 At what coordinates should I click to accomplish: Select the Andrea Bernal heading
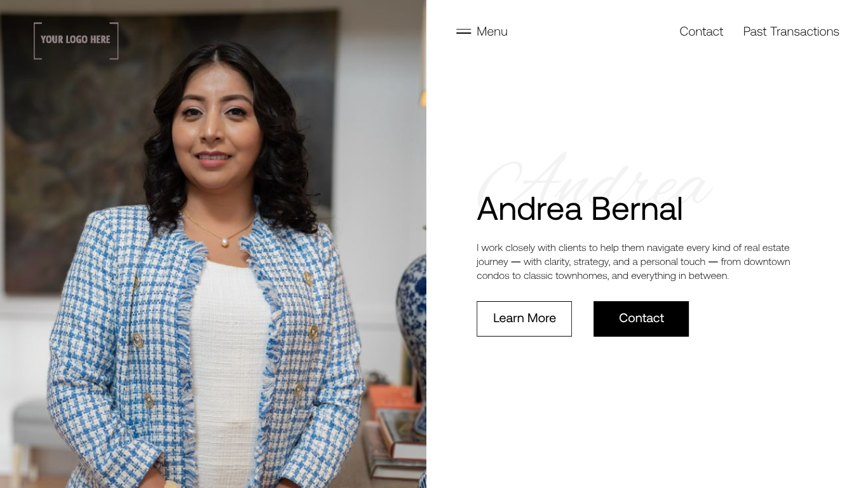click(580, 209)
